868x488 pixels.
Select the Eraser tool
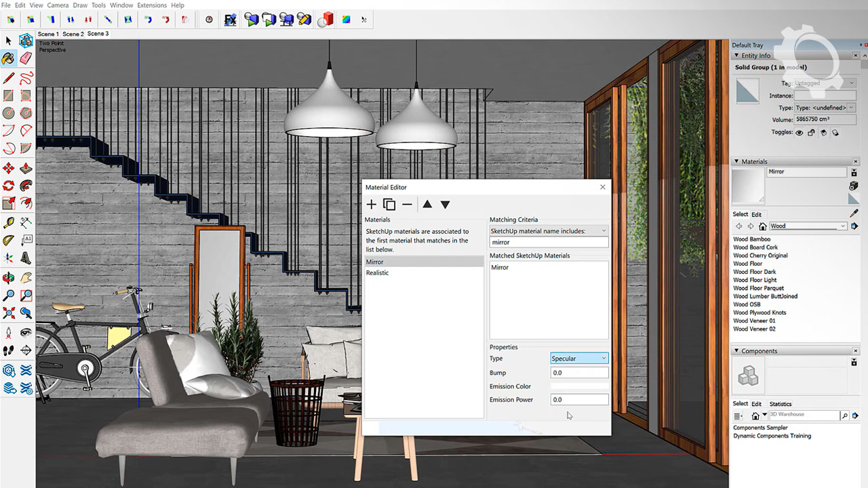click(26, 59)
